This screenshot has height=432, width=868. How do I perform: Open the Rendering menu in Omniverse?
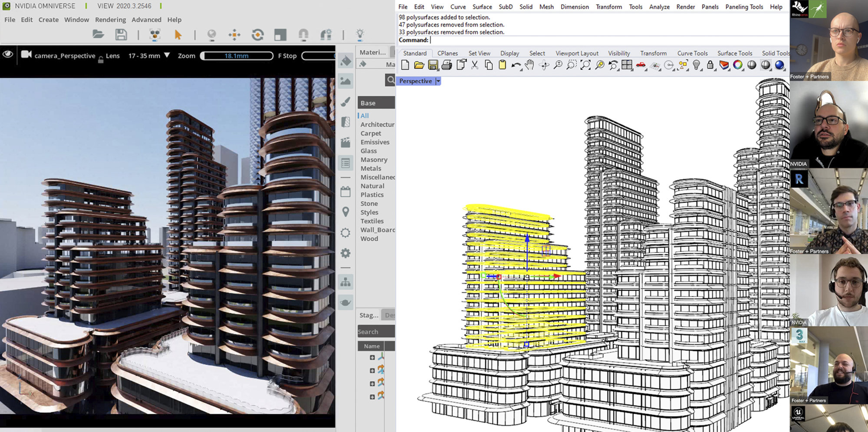point(110,20)
